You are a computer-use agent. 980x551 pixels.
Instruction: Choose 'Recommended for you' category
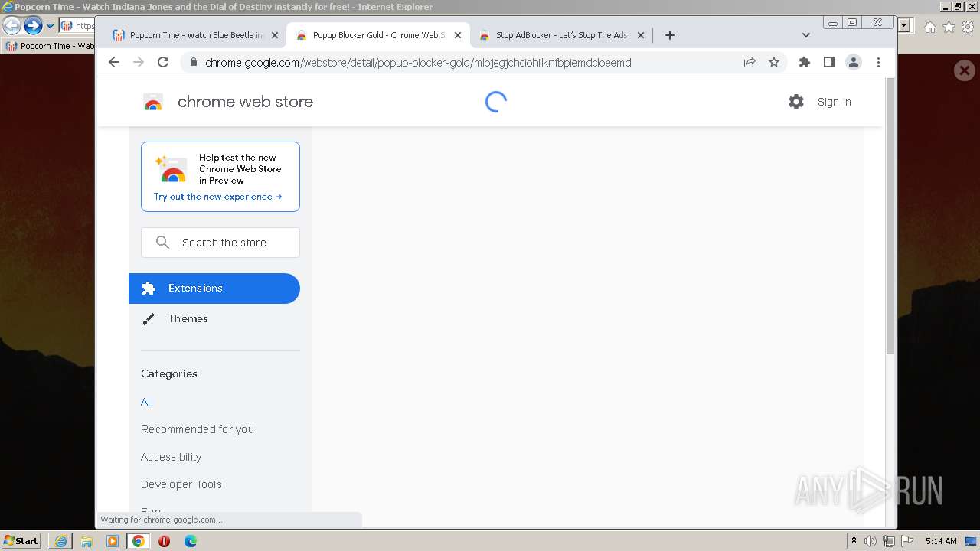(198, 429)
